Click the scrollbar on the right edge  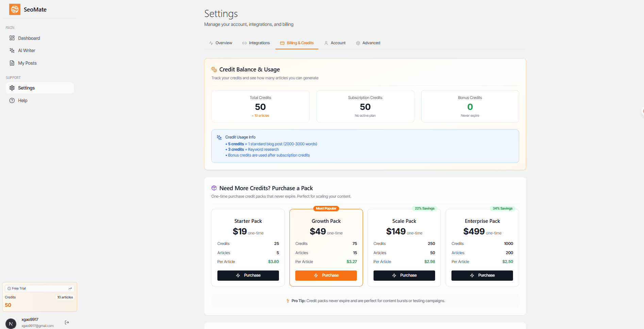coord(642,111)
